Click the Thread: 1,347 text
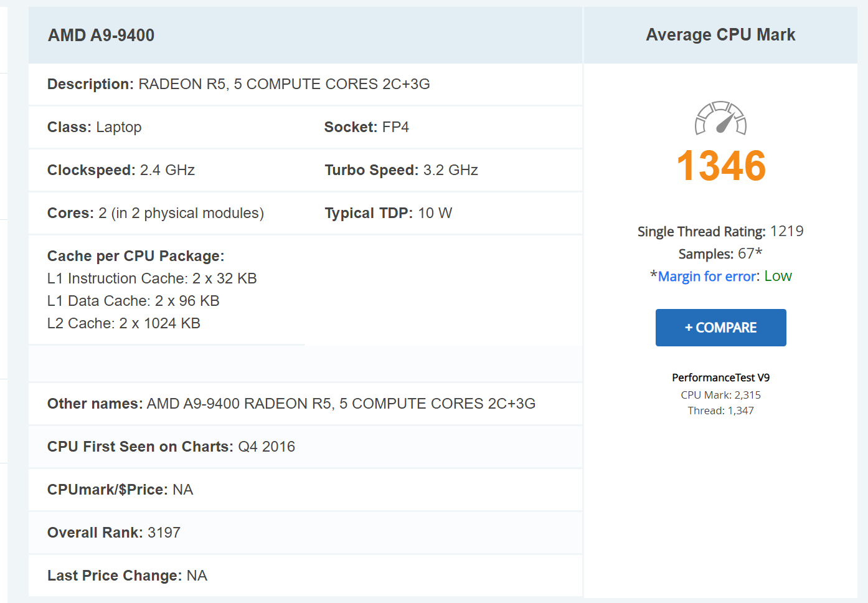868x603 pixels. (720, 411)
